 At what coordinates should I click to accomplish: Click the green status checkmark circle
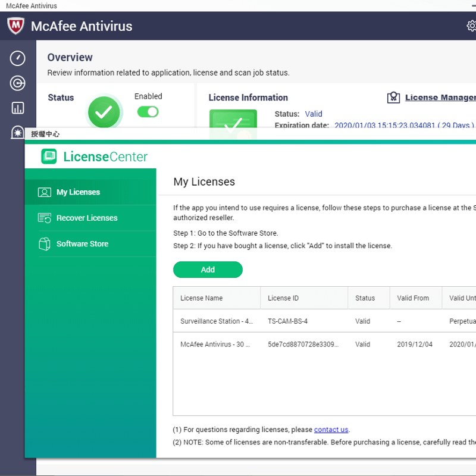(x=104, y=112)
